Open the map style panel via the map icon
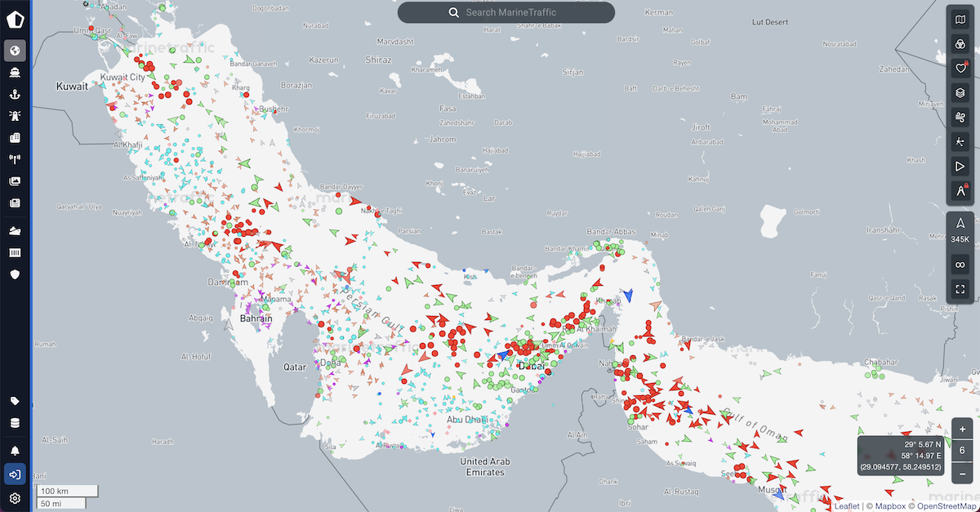Screen dimensions: 980x512 tap(960, 20)
